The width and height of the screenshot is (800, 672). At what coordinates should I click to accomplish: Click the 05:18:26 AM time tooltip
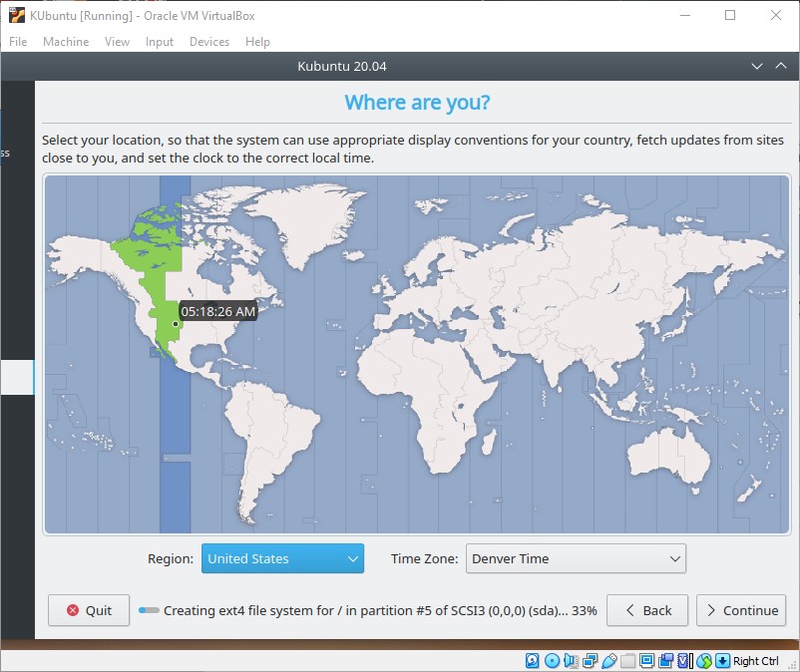click(217, 311)
